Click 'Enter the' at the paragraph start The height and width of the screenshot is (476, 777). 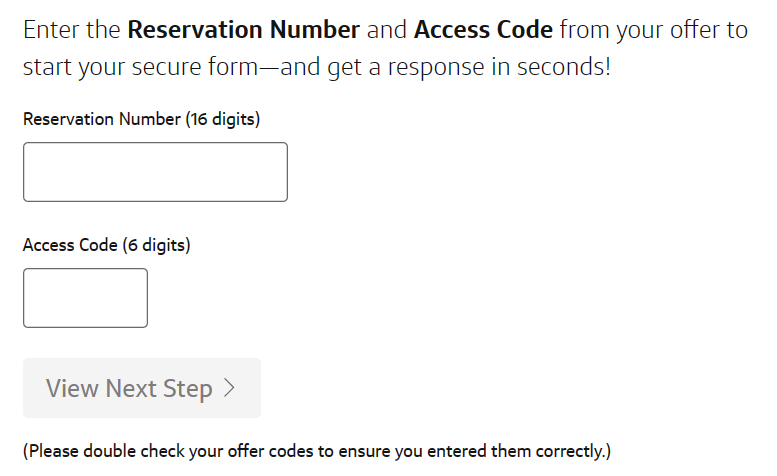pyautogui.click(x=71, y=29)
